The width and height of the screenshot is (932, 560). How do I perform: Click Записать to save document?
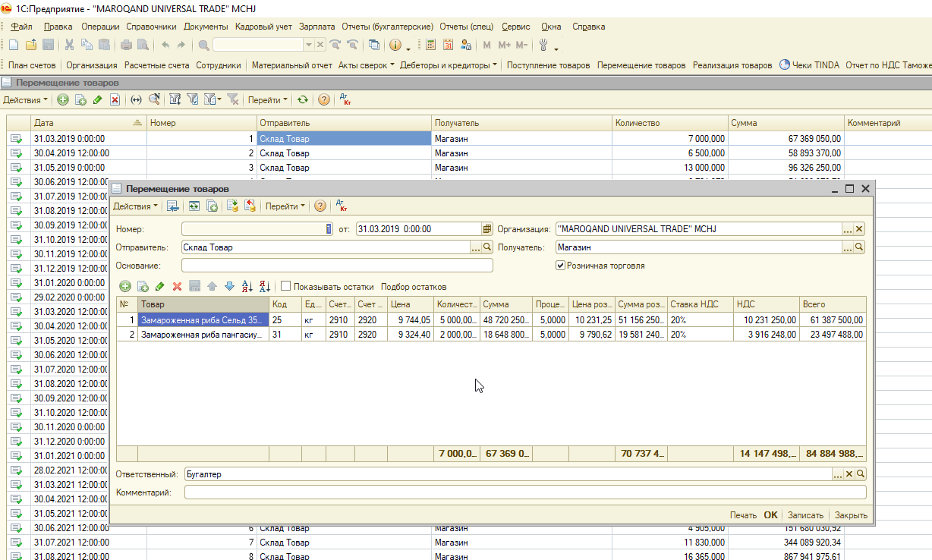(x=805, y=514)
